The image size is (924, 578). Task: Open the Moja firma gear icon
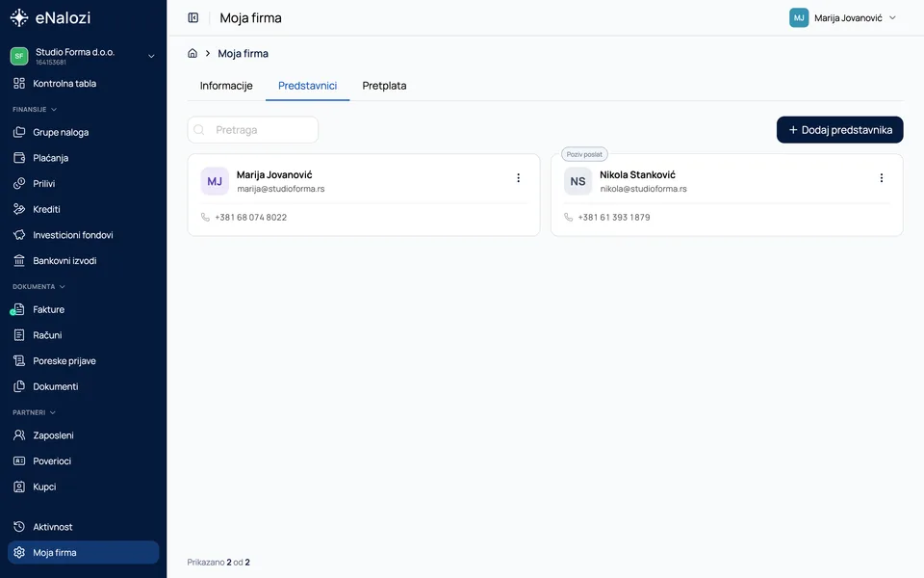[19, 553]
